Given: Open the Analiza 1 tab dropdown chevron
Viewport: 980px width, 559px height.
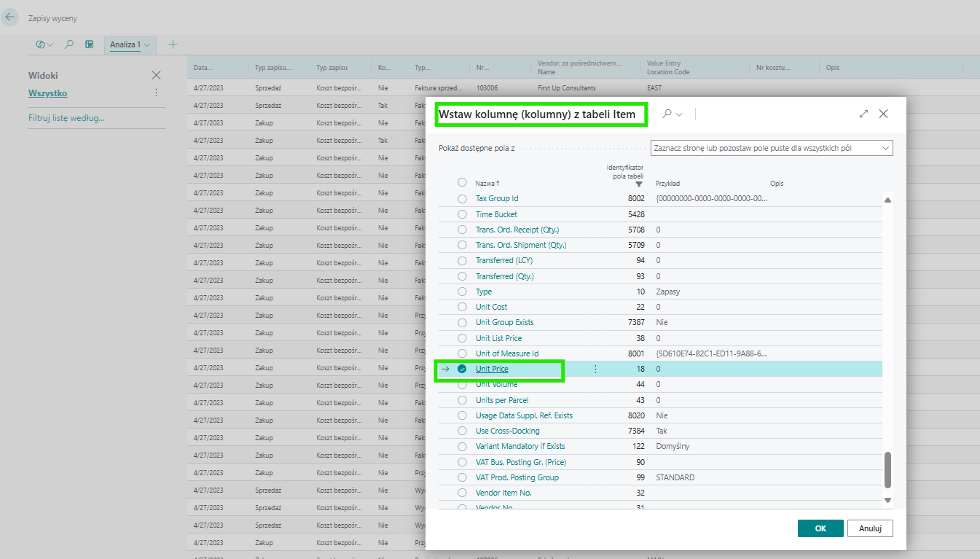Looking at the screenshot, I should click(x=147, y=44).
